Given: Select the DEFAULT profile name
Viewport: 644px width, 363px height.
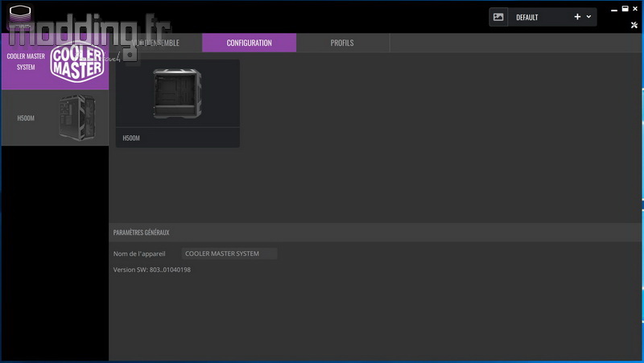Looking at the screenshot, I should coord(527,17).
